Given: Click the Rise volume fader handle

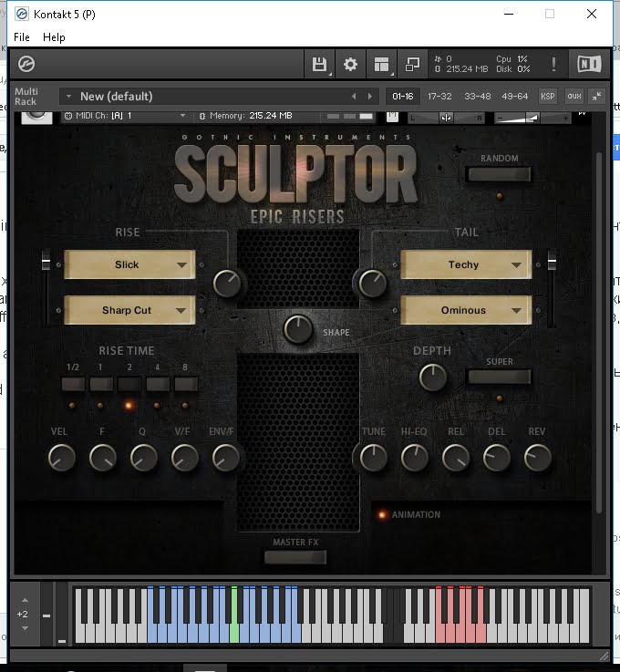Looking at the screenshot, I should click(46, 260).
